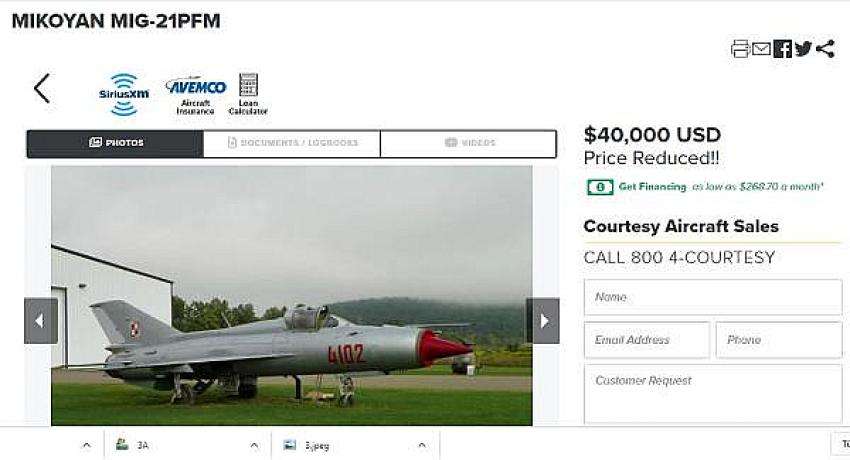Image resolution: width=850 pixels, height=460 pixels.
Task: Open AVEMCO Aircraft Insurance
Action: (x=196, y=95)
